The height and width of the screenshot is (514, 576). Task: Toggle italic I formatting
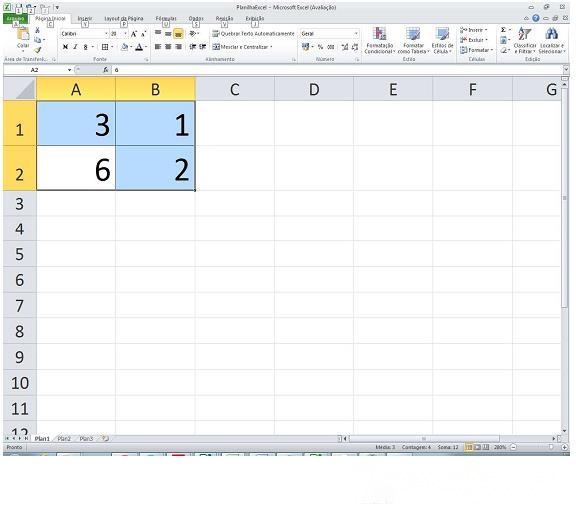[x=75, y=47]
